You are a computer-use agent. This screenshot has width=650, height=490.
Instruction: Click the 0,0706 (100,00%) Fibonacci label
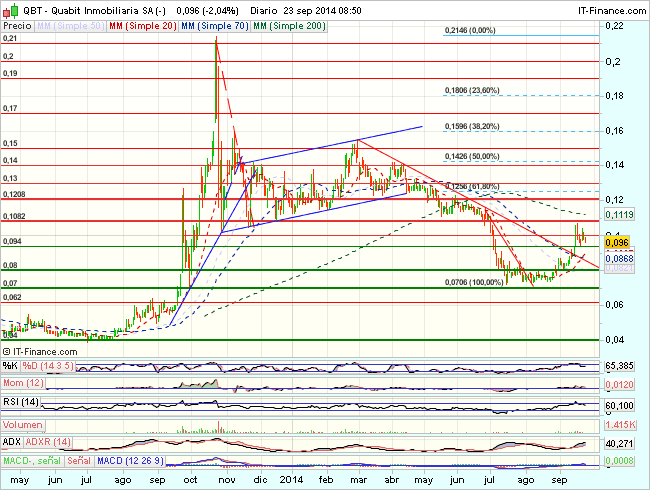[x=474, y=282]
